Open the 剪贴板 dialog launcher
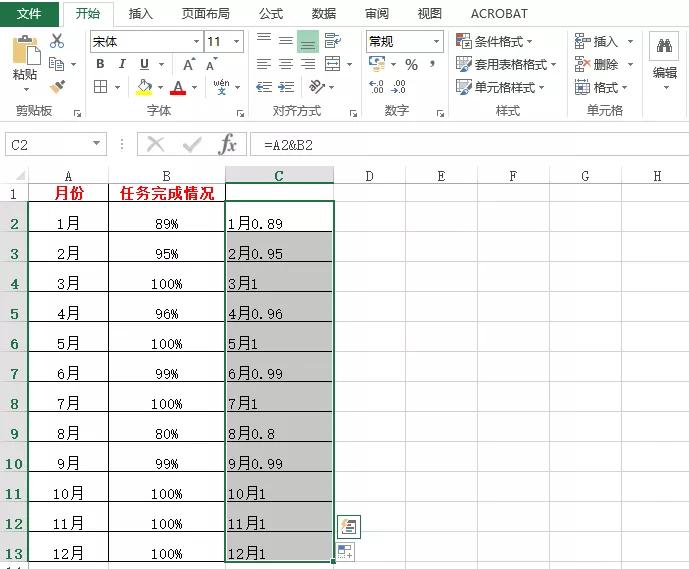Image resolution: width=689 pixels, height=569 pixels. [x=77, y=113]
